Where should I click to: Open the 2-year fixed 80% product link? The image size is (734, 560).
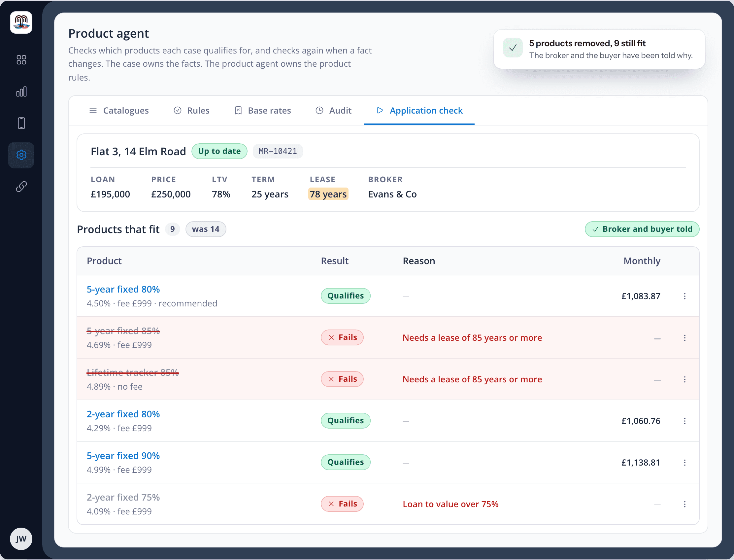(x=123, y=414)
